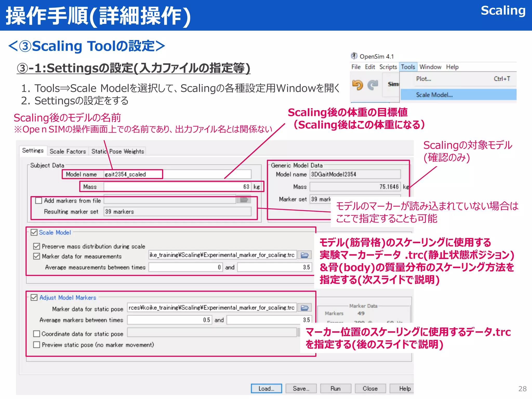
Task: Enable Coordinate data for static pose
Action: pyautogui.click(x=37, y=334)
